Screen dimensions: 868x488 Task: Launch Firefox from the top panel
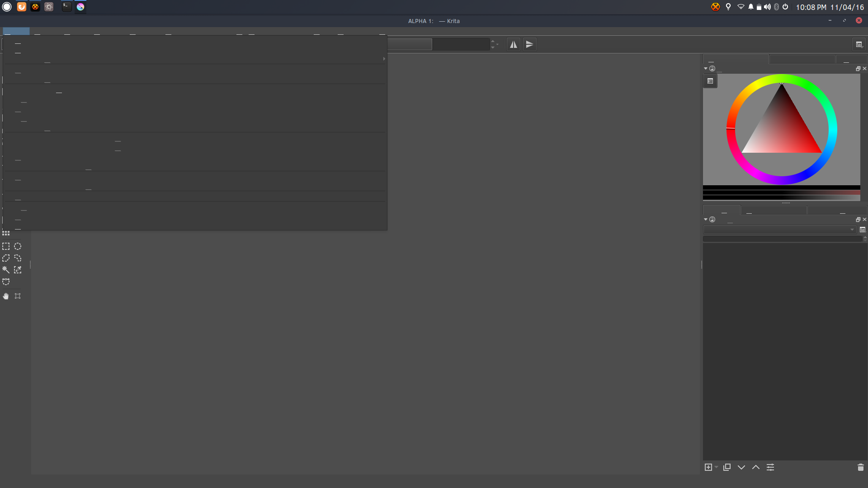(22, 7)
